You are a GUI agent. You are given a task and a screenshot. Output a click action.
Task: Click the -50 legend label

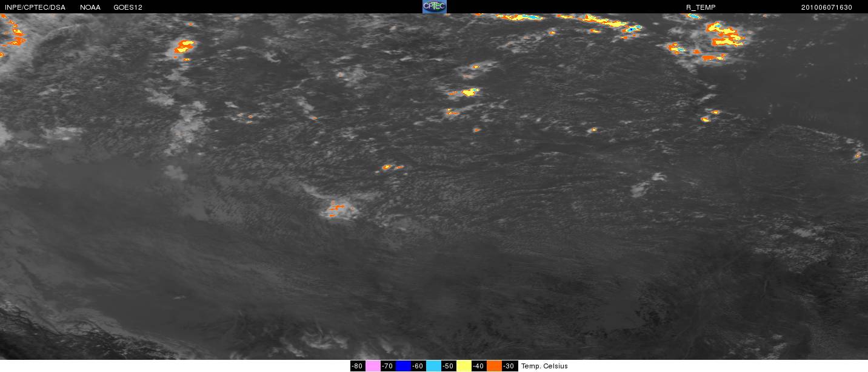point(449,366)
